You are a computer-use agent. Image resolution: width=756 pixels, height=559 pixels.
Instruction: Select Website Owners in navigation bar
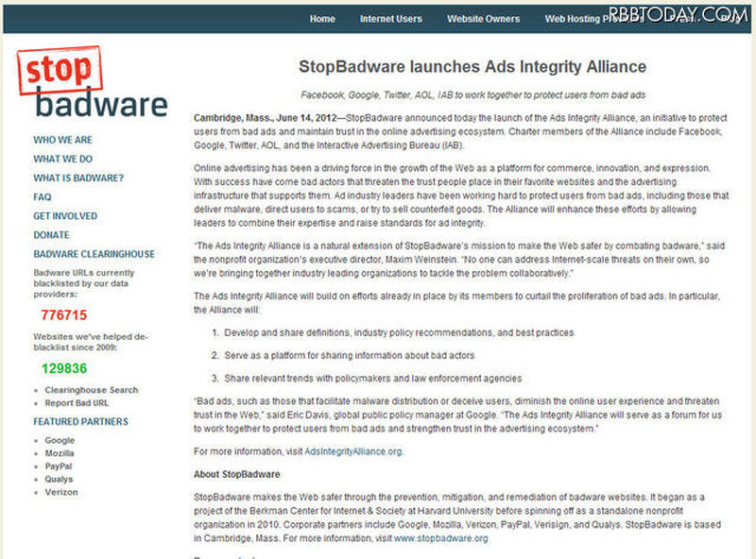[x=484, y=19]
